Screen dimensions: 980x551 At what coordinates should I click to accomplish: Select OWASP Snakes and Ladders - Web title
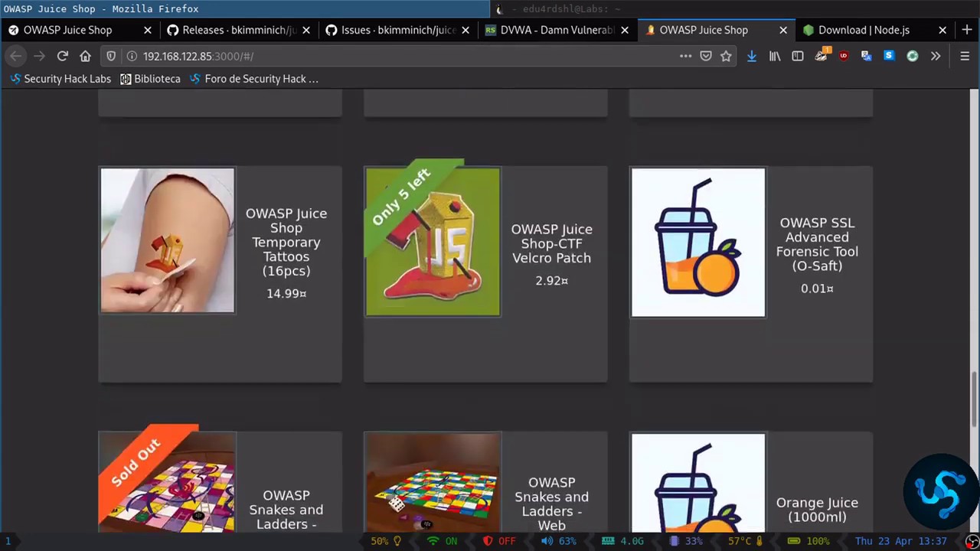(x=551, y=504)
